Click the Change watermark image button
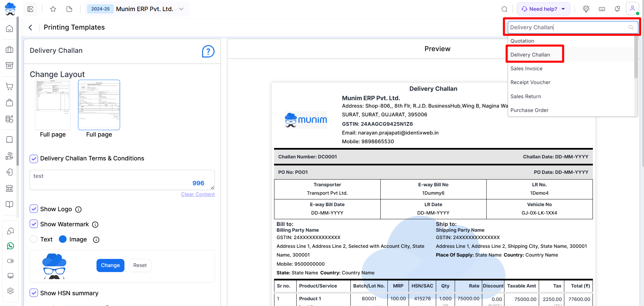 point(110,265)
